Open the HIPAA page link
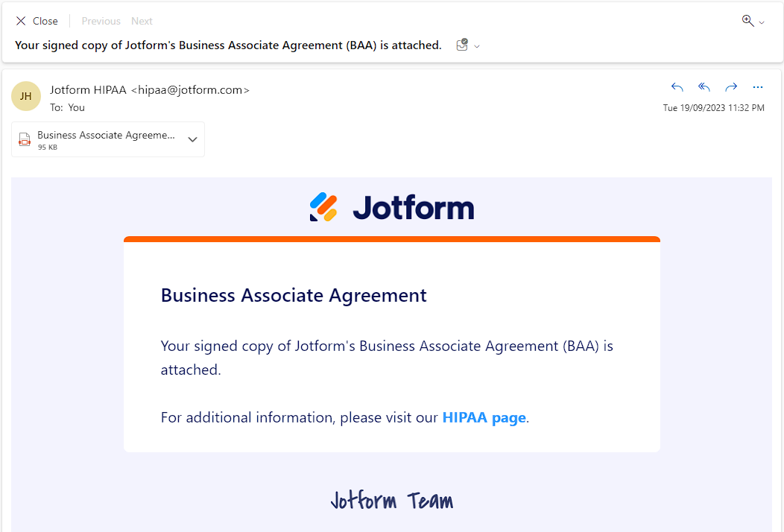Image resolution: width=784 pixels, height=532 pixels. click(x=484, y=417)
